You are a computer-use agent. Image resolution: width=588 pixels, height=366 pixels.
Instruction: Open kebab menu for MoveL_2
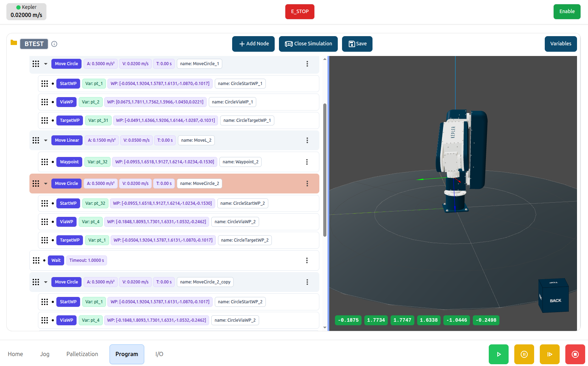pyautogui.click(x=307, y=140)
